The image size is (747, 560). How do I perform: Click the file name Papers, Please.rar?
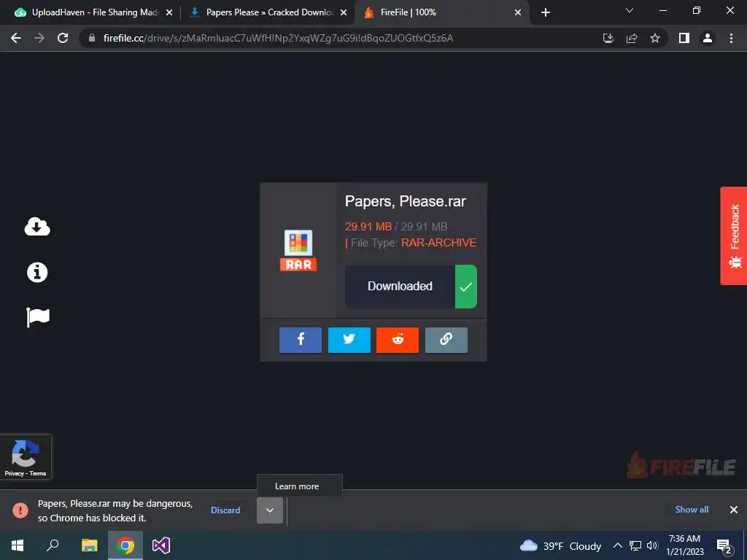(406, 201)
